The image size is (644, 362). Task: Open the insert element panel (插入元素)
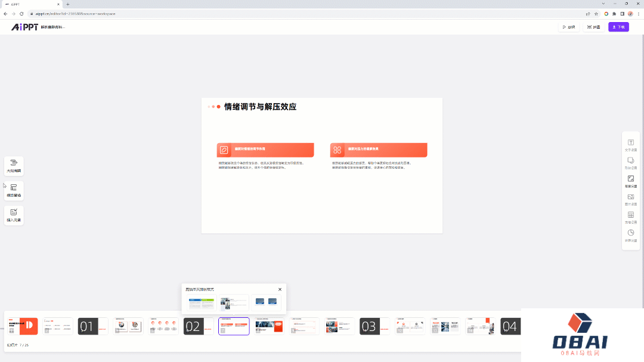tap(13, 215)
